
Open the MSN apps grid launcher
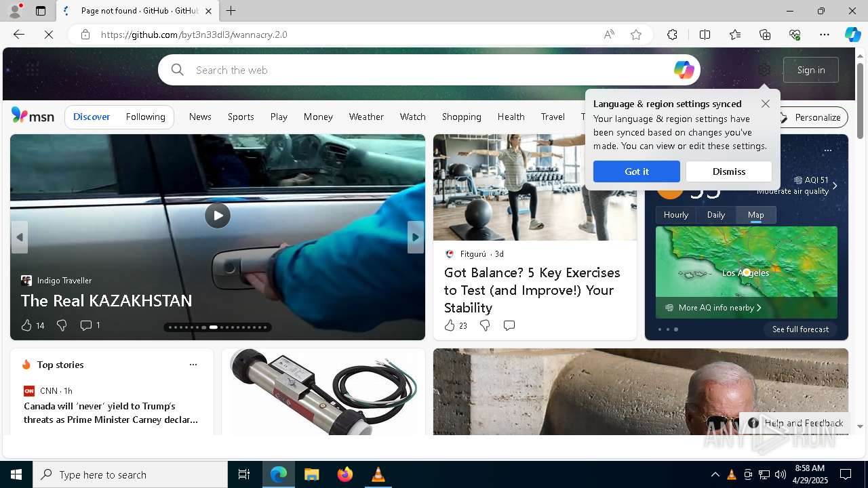click(33, 69)
